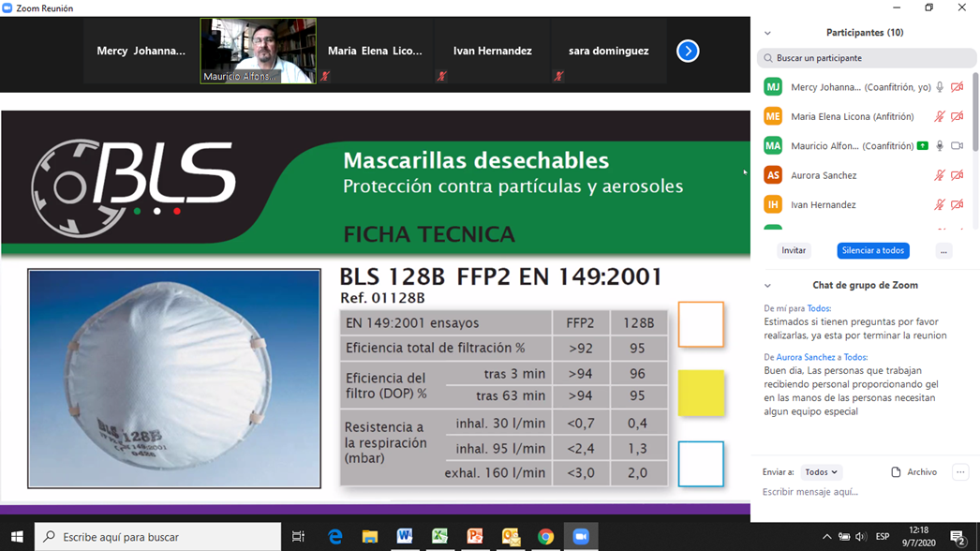Screen dimensions: 980x551
Task: Click the volume speaker tray icon
Action: click(x=861, y=537)
